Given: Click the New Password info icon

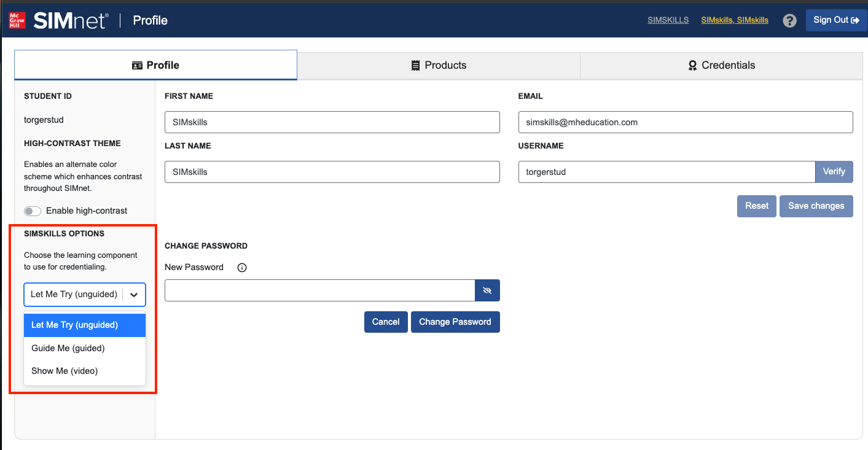Looking at the screenshot, I should pos(242,268).
